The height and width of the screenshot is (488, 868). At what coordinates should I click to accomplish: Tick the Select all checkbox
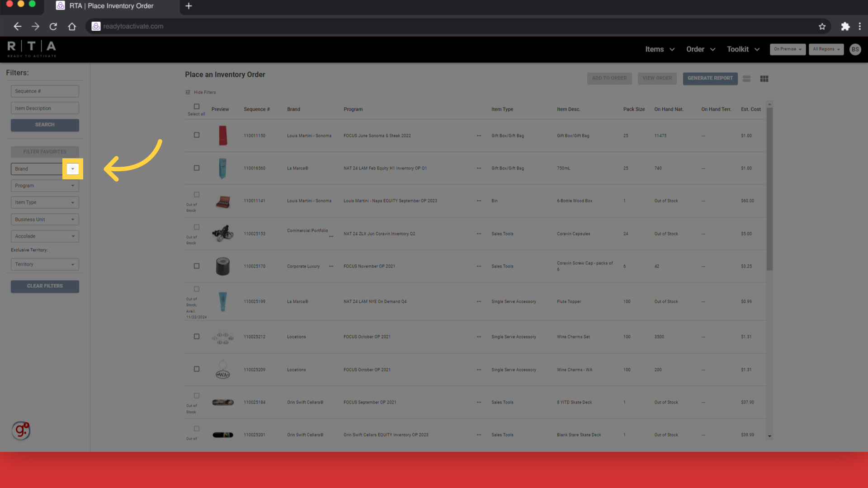pos(197,107)
